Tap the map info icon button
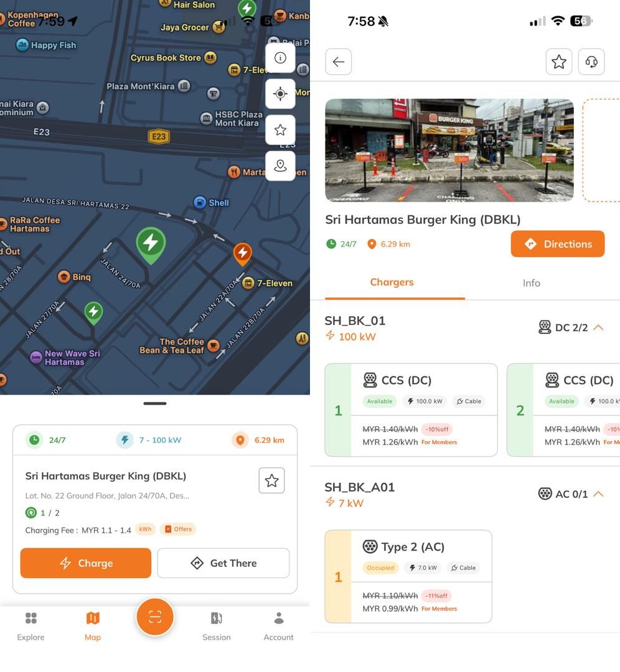The image size is (620, 672). point(280,58)
